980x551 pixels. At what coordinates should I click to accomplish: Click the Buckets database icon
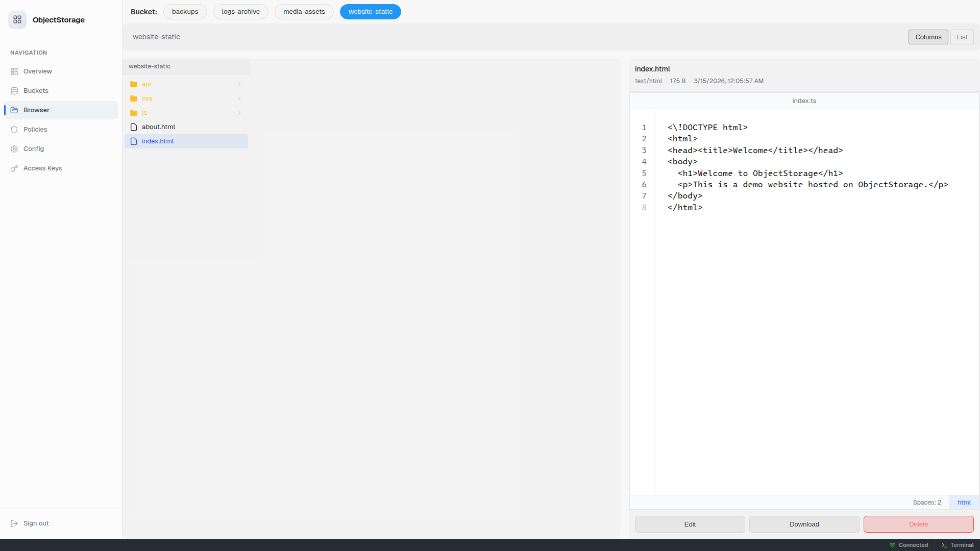[14, 91]
